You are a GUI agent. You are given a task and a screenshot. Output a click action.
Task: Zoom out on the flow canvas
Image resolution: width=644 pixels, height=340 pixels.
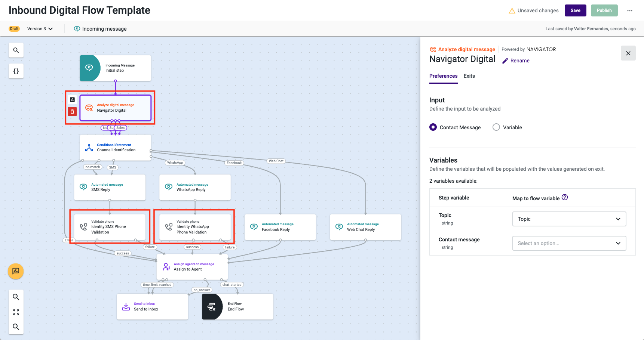pyautogui.click(x=16, y=327)
